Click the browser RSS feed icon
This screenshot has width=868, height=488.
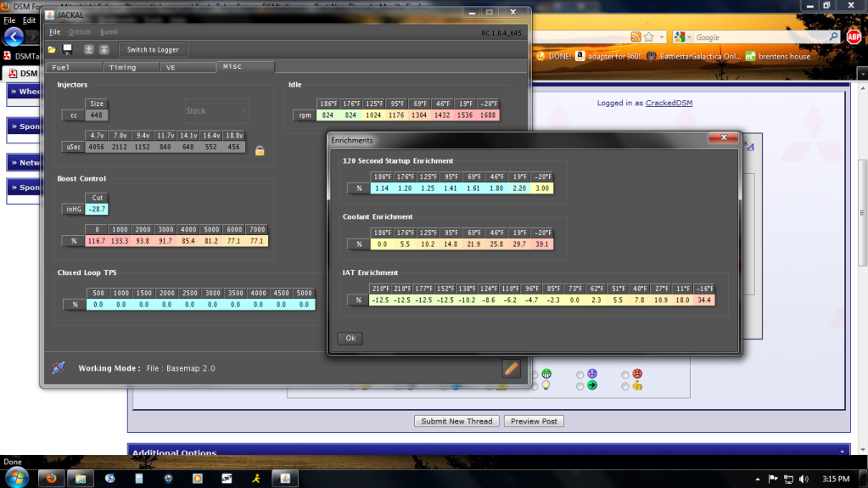636,37
